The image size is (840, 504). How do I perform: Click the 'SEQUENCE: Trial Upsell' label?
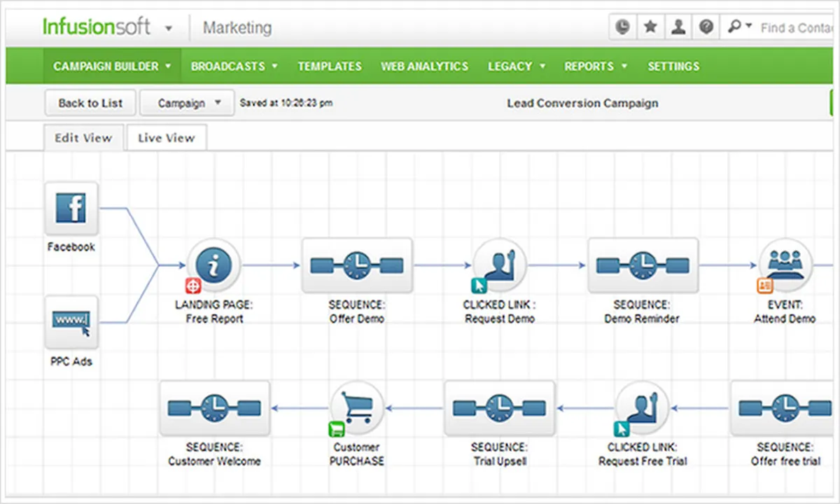(500, 454)
